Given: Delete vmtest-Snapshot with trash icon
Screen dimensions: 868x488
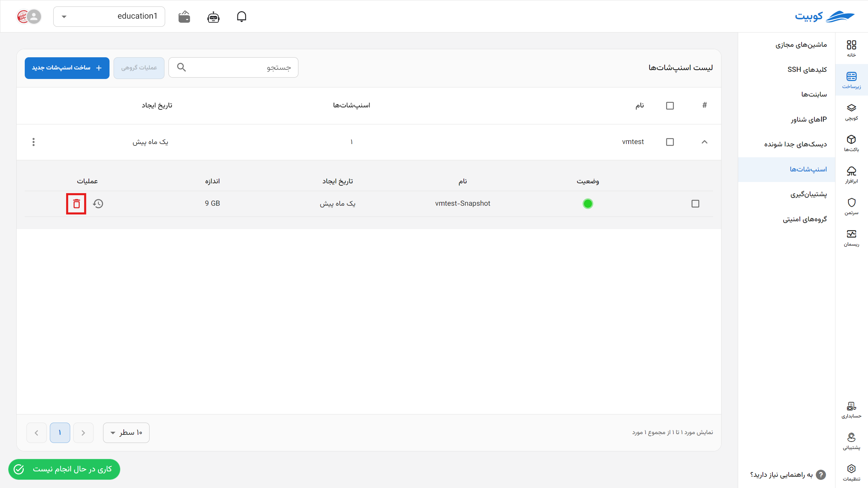Looking at the screenshot, I should point(76,204).
